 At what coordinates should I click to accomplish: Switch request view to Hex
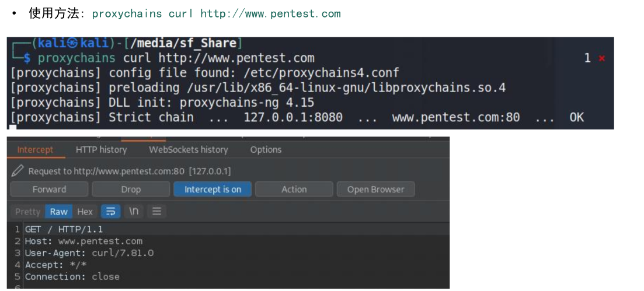coord(85,212)
